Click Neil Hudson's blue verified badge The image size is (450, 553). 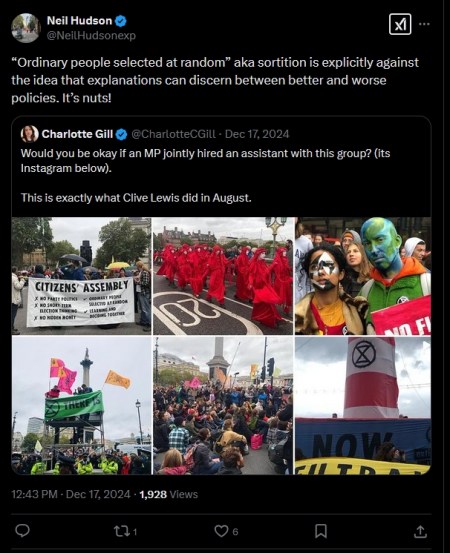[x=121, y=21]
